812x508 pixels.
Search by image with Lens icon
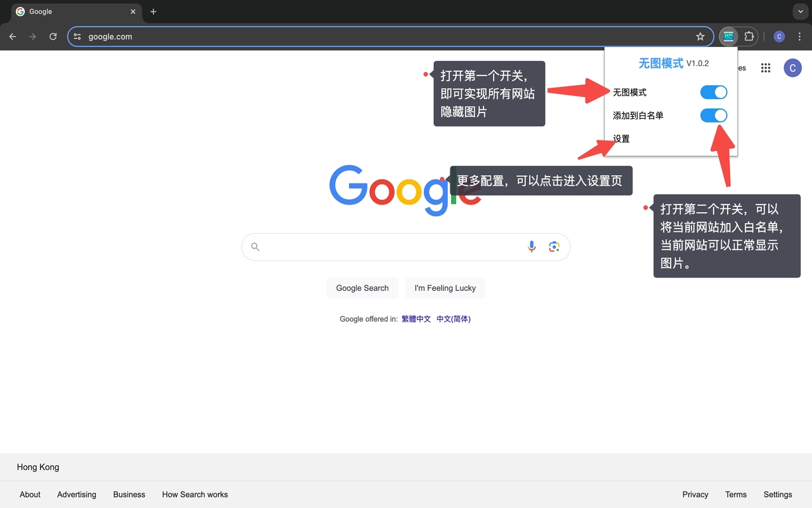[554, 247]
